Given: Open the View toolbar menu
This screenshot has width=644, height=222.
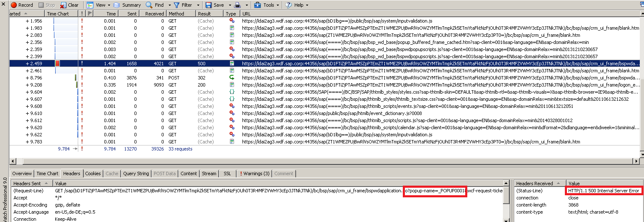Looking at the screenshot, I should [98, 5].
